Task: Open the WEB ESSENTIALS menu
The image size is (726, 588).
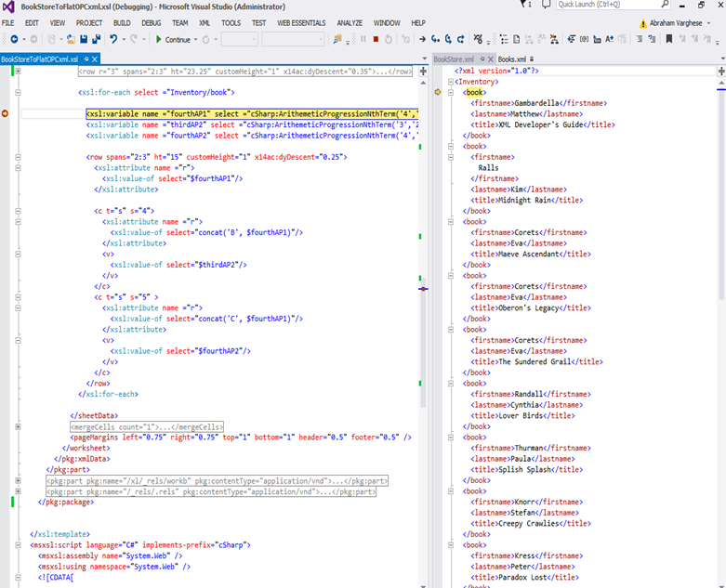Action: coord(300,22)
